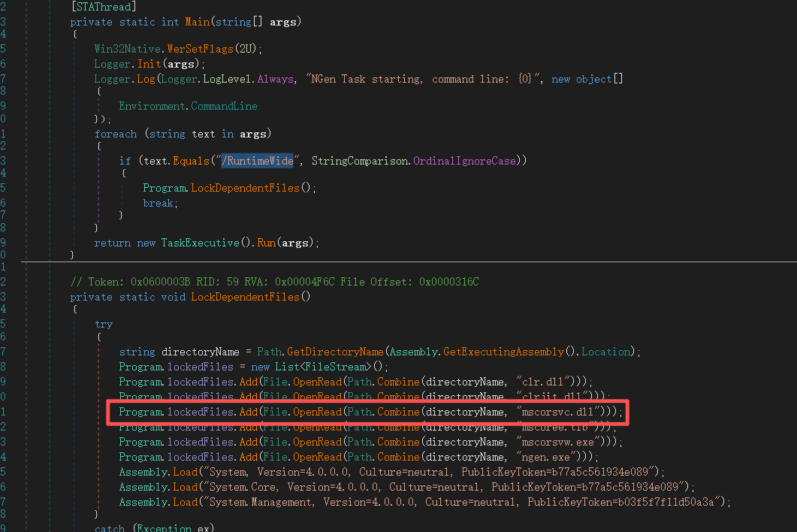Click the directoryName variable declaration
This screenshot has height=532, width=797.
[201, 352]
